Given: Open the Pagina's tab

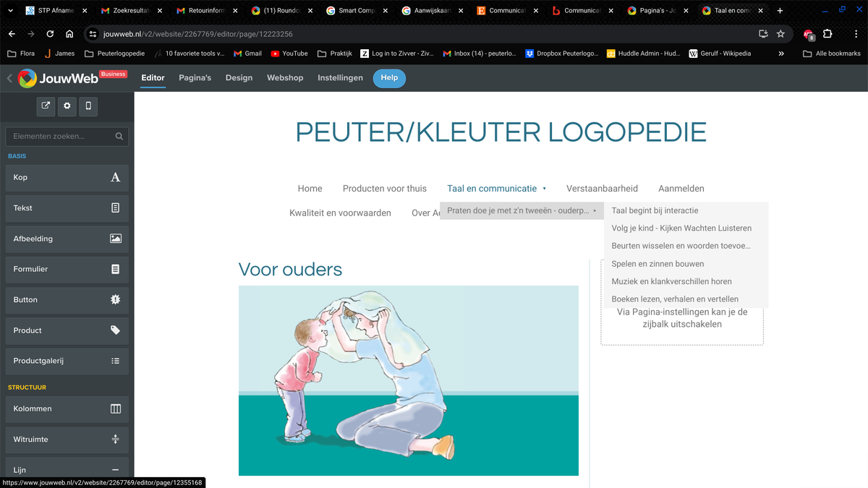Looking at the screenshot, I should 195,78.
